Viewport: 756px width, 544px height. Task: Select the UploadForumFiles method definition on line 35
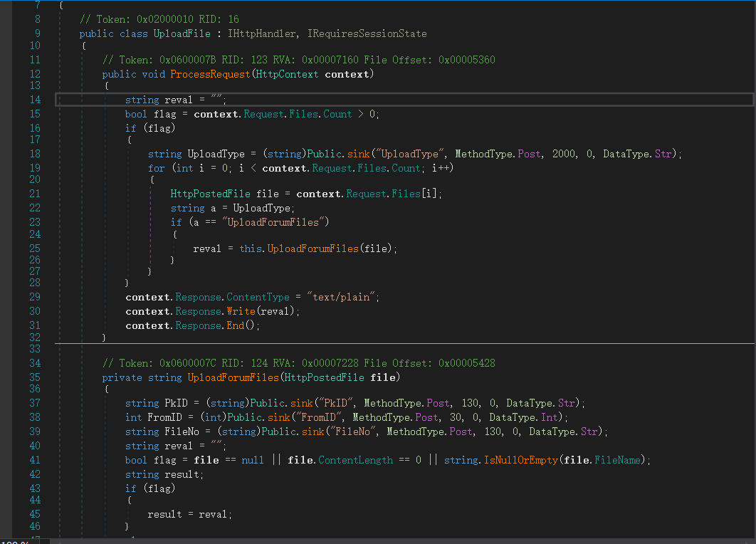233,377
